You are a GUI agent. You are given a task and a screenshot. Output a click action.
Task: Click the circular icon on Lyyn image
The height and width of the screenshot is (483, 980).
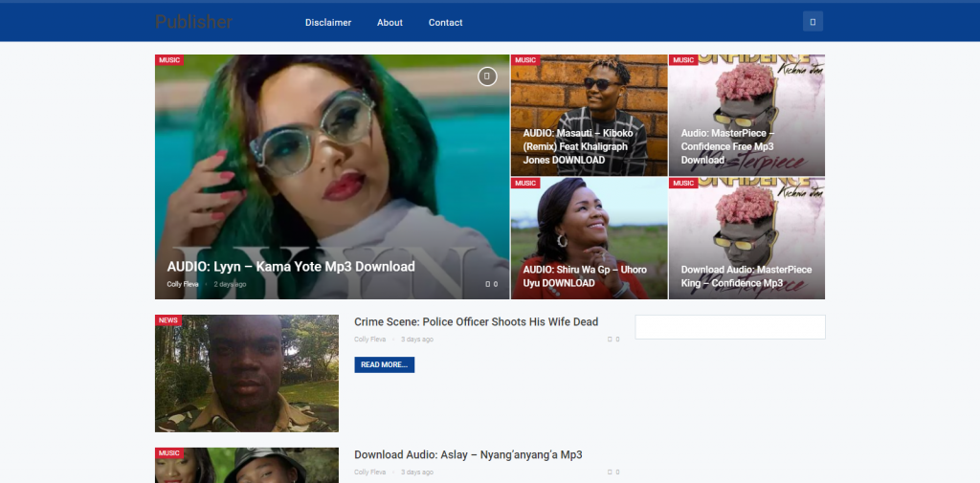pyautogui.click(x=487, y=77)
